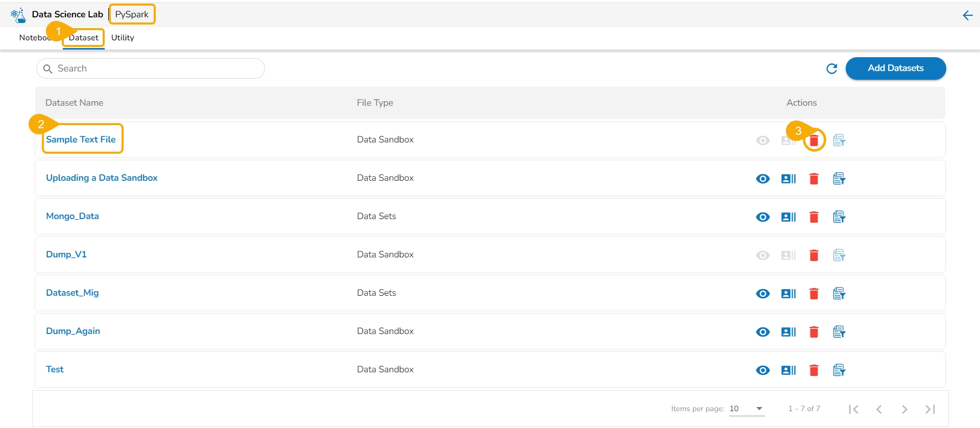This screenshot has height=428, width=980.
Task: Click refresh icon beside Add Datasets
Action: click(831, 68)
